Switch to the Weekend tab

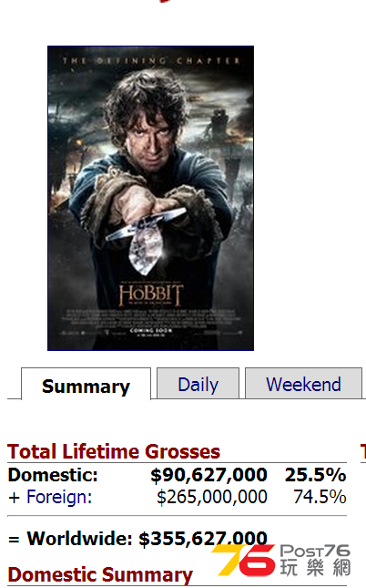coord(303,383)
